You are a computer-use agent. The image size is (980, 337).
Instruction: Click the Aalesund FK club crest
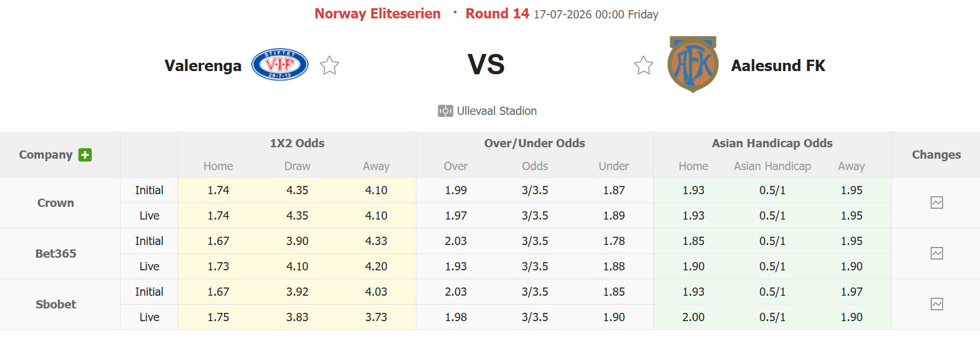692,64
